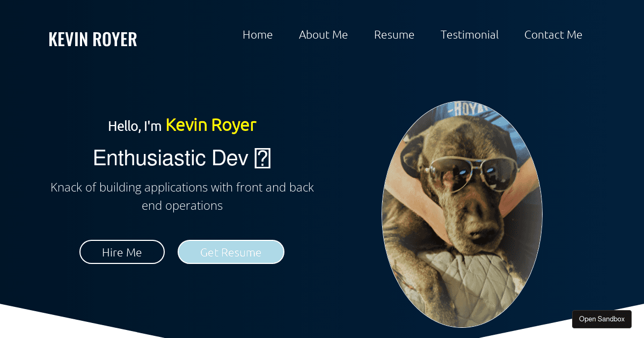Click the Open Sandbox button
This screenshot has height=338, width=644.
602,319
